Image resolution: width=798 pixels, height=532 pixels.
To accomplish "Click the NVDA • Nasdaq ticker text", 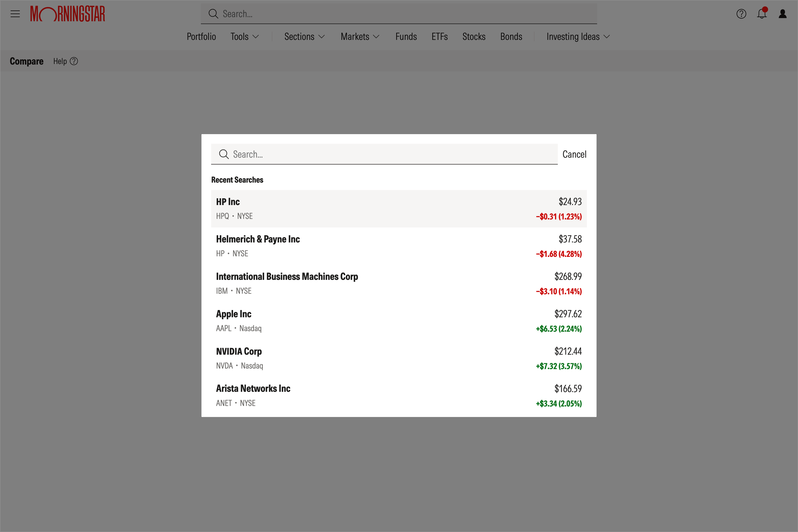I will [239, 366].
